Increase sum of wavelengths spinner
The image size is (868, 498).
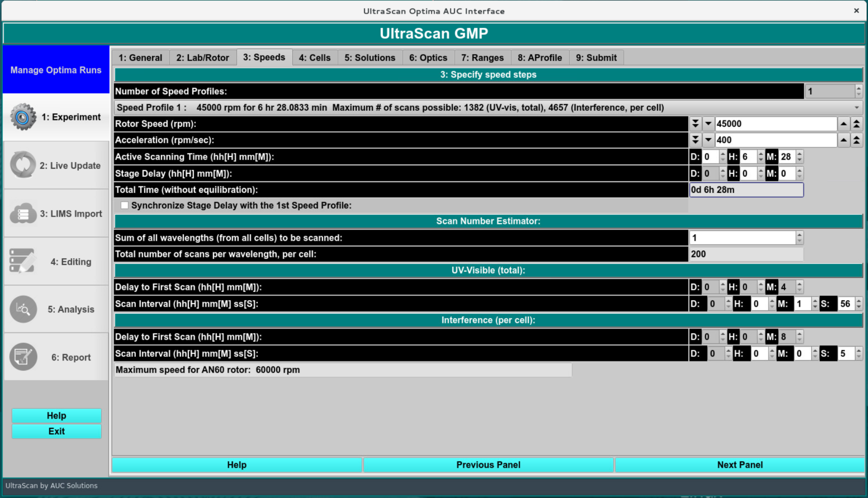(x=799, y=235)
